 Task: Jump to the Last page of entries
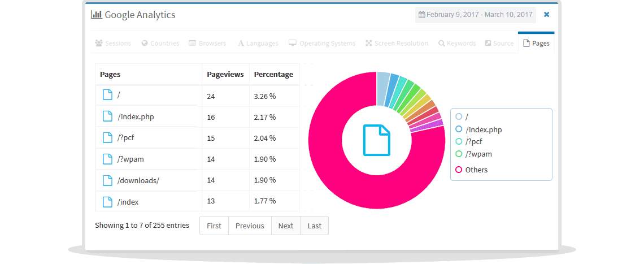pyautogui.click(x=315, y=226)
